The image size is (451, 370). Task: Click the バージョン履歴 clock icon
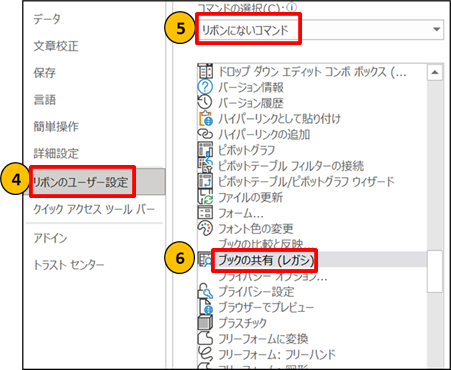pyautogui.click(x=205, y=102)
